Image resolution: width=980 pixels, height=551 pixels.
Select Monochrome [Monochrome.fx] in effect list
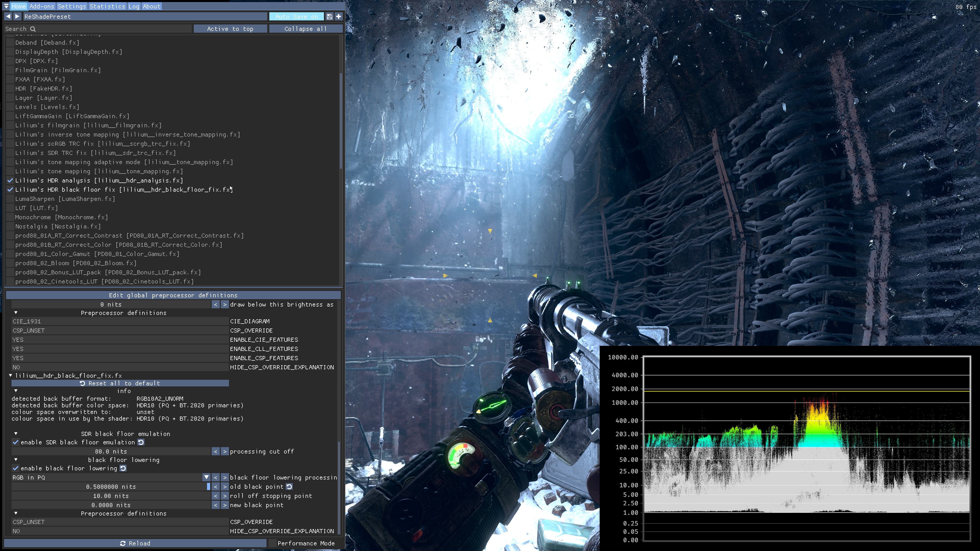point(61,217)
